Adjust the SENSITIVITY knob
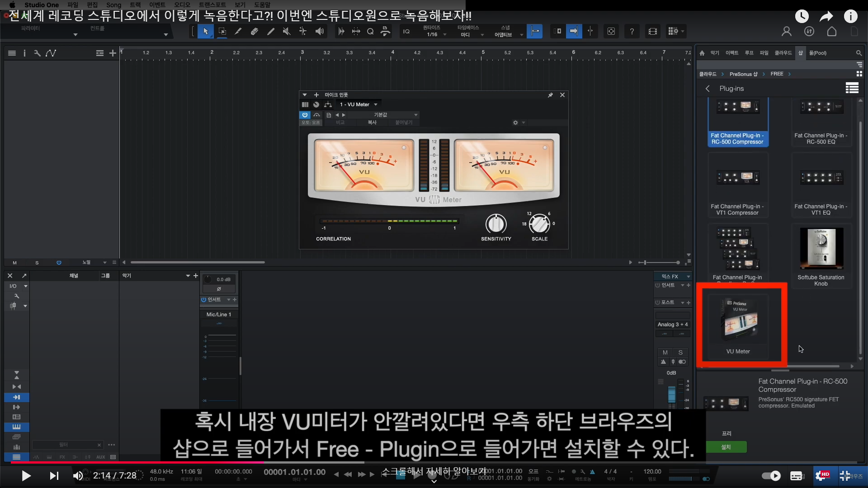The image size is (868, 488). [495, 224]
